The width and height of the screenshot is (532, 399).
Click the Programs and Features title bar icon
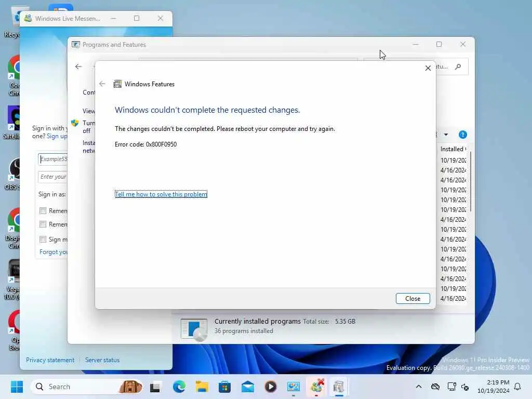point(76,45)
